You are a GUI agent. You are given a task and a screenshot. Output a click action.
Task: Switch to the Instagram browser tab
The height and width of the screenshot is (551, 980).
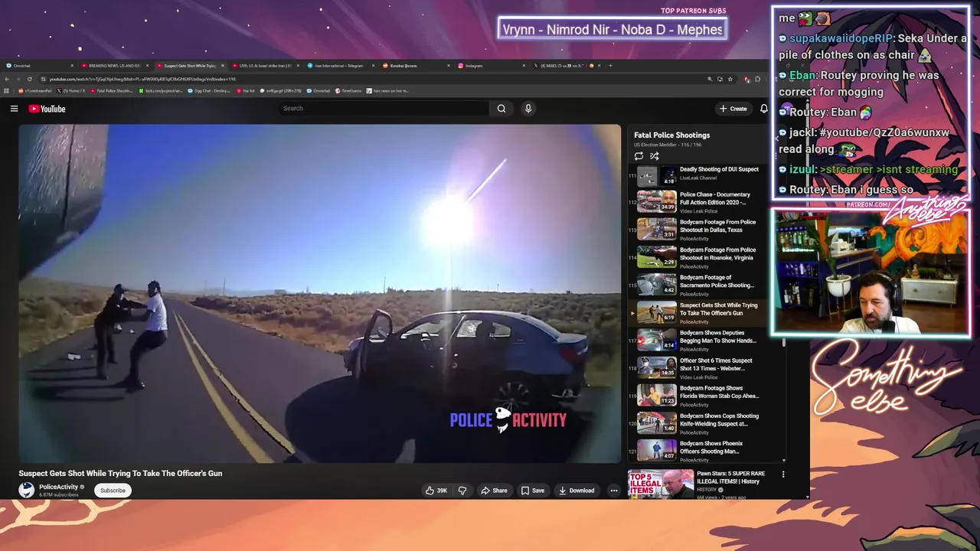coord(490,66)
